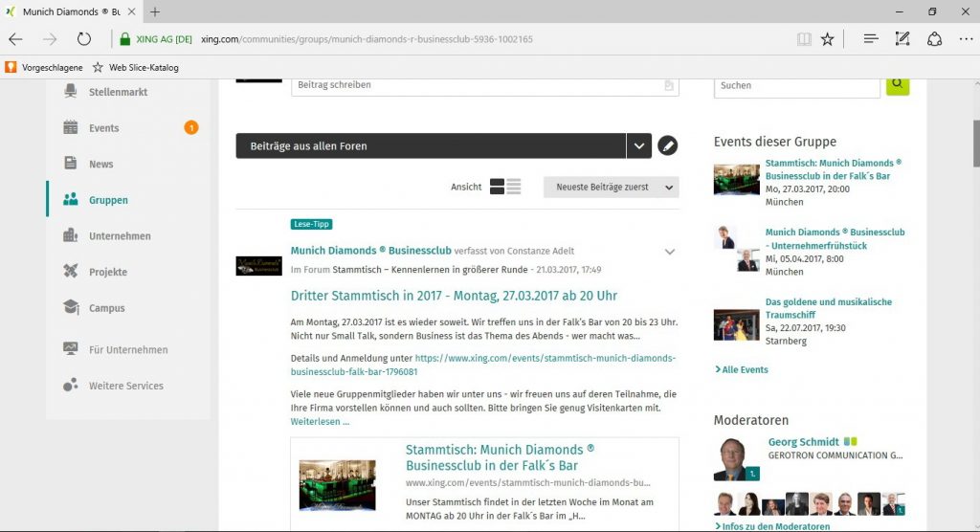Make a web note icon
This screenshot has width=980, height=532.
[902, 39]
